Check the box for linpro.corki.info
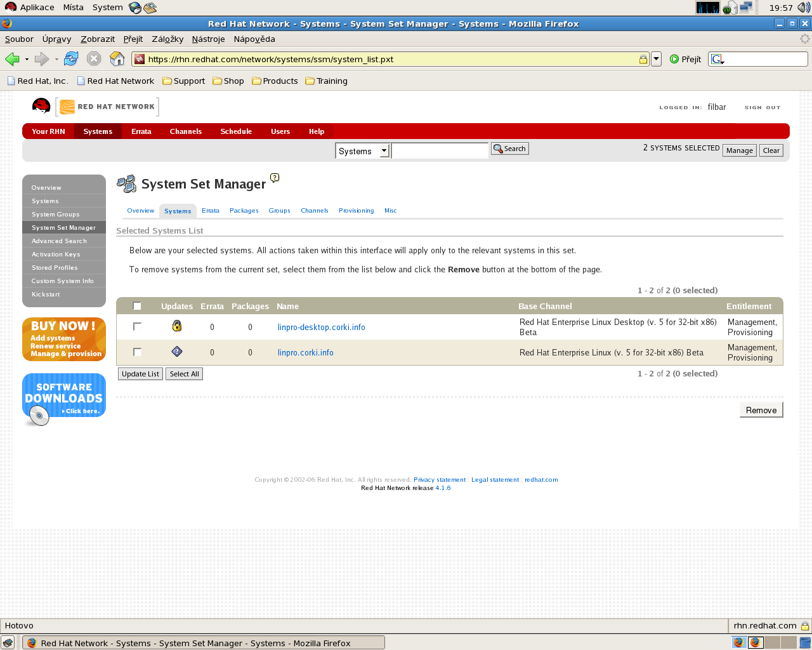Screen dimensions: 812x650 point(137,352)
